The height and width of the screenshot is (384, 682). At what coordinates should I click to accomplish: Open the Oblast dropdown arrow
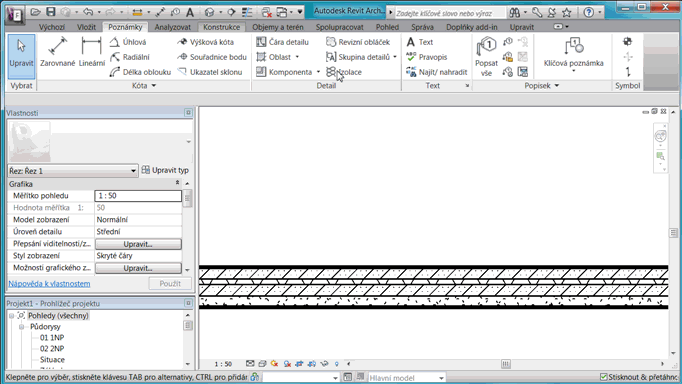[298, 57]
